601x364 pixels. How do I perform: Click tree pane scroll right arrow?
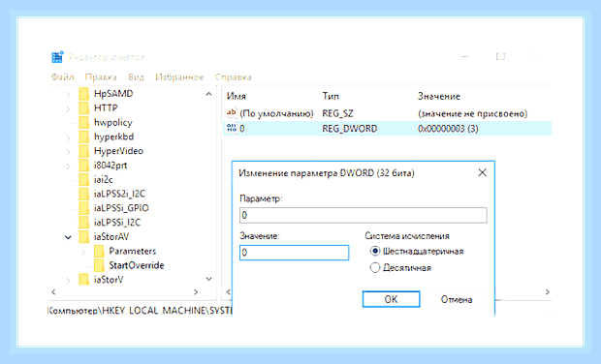pyautogui.click(x=196, y=291)
